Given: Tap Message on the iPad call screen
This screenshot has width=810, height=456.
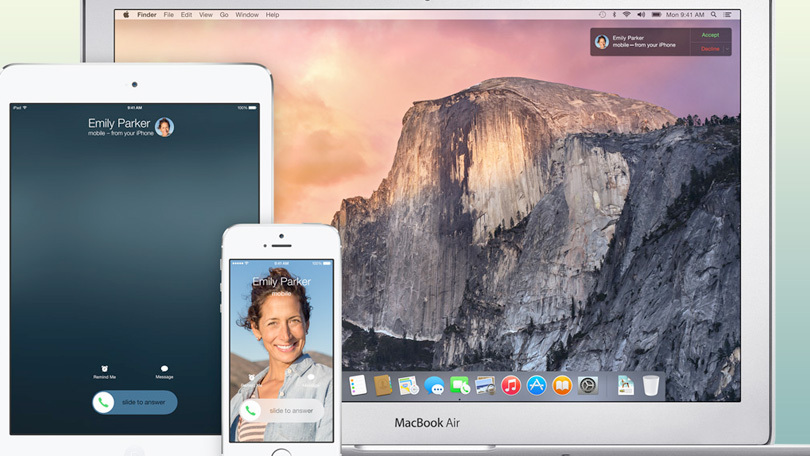Looking at the screenshot, I should [164, 370].
